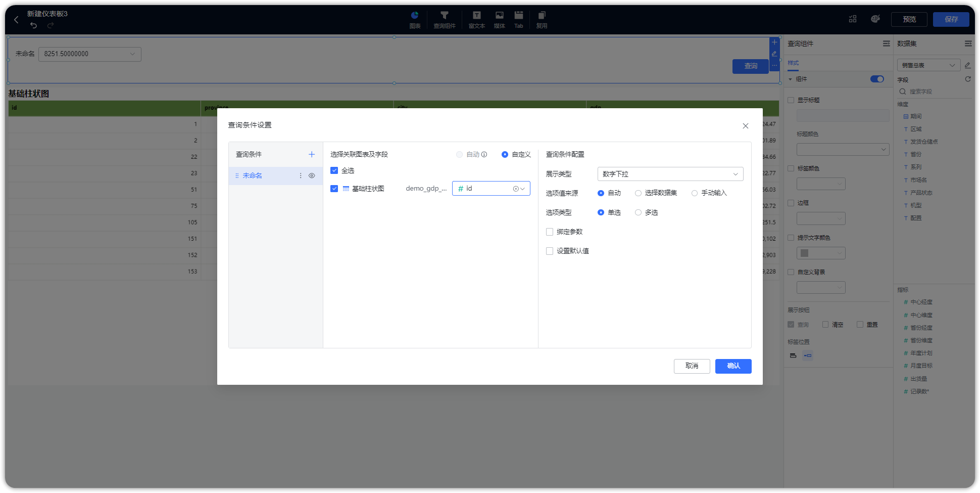Image resolution: width=980 pixels, height=493 pixels.
Task: Click the 保存 save button
Action: click(x=951, y=19)
